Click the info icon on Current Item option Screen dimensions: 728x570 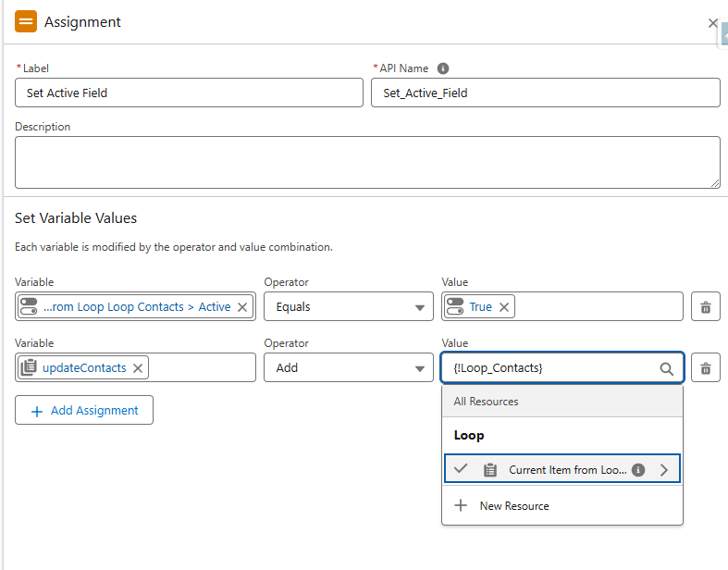pos(638,469)
